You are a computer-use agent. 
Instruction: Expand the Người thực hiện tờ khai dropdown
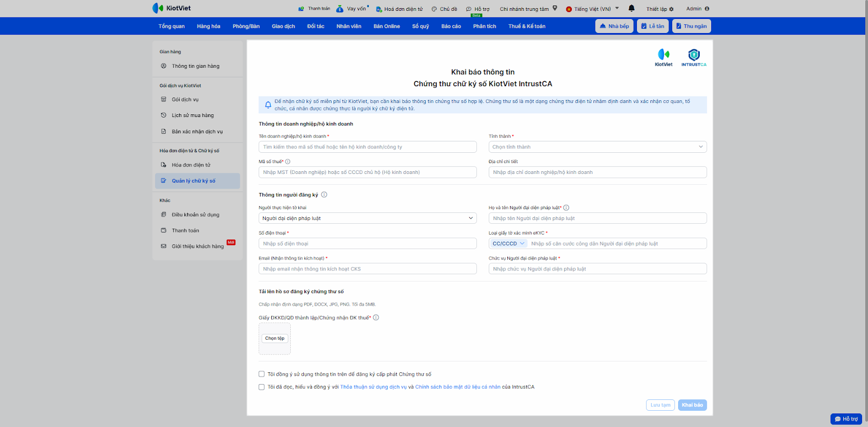pos(368,218)
